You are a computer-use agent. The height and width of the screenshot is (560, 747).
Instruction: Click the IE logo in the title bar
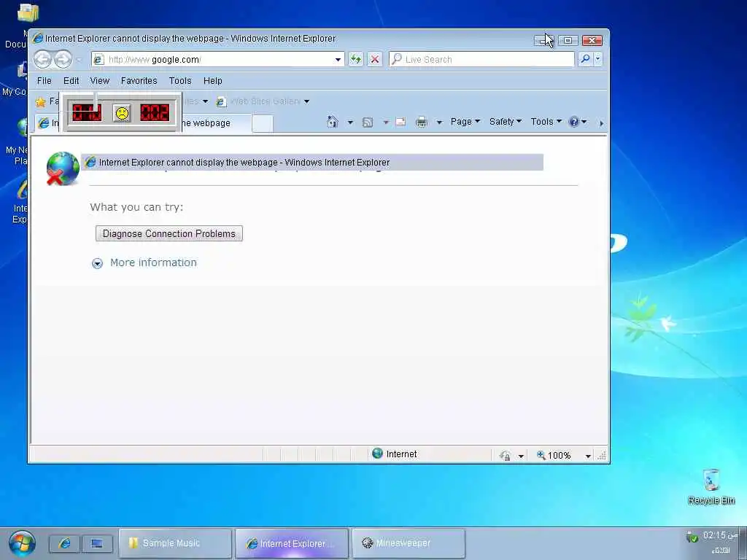point(37,39)
